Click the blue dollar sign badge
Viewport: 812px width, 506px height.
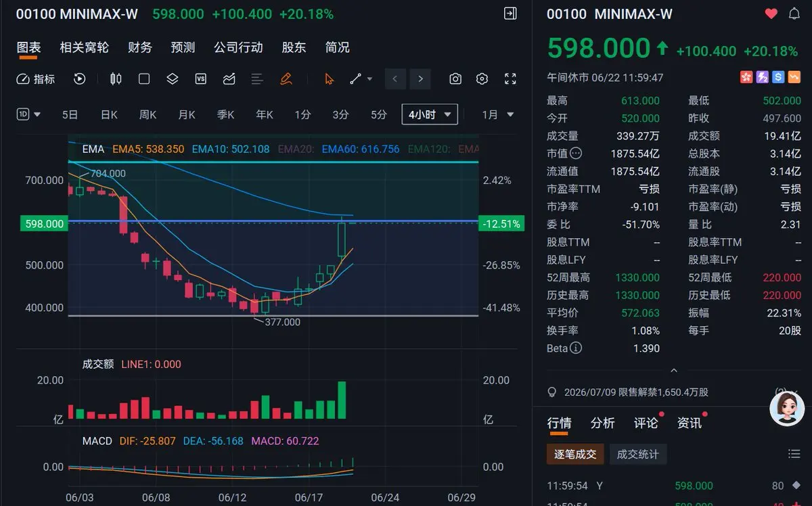[779, 78]
